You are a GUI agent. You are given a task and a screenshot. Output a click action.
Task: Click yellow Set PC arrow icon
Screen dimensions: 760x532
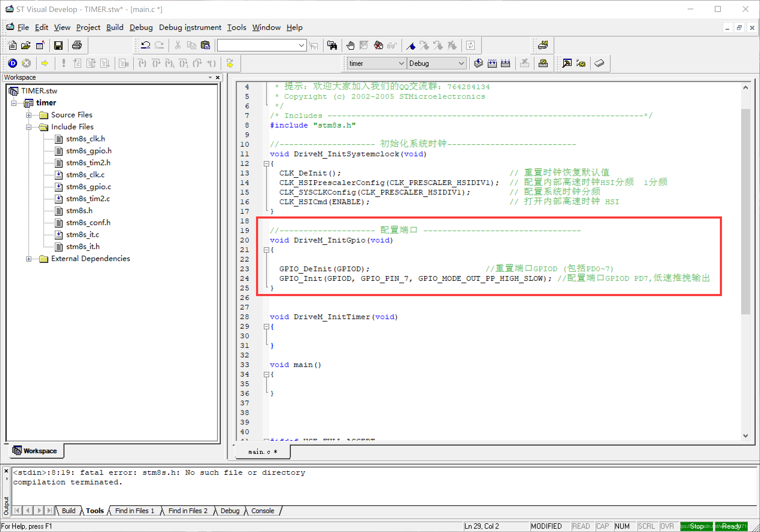[230, 63]
